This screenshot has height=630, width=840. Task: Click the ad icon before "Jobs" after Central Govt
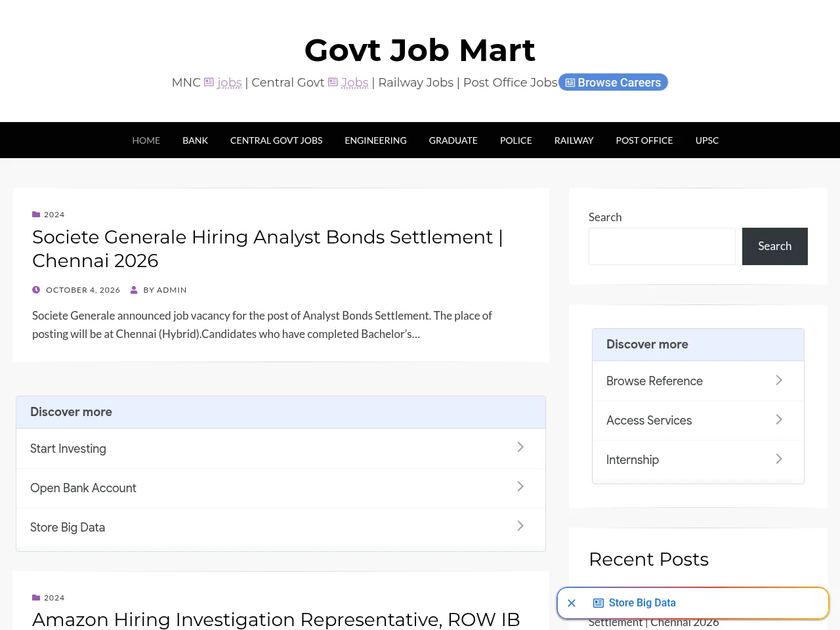click(x=333, y=83)
